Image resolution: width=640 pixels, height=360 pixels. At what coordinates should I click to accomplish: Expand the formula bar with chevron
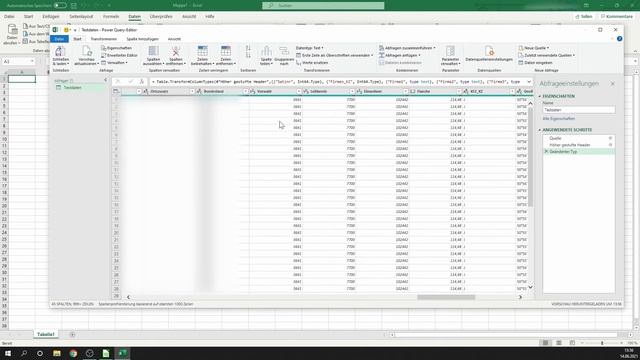pyautogui.click(x=529, y=82)
